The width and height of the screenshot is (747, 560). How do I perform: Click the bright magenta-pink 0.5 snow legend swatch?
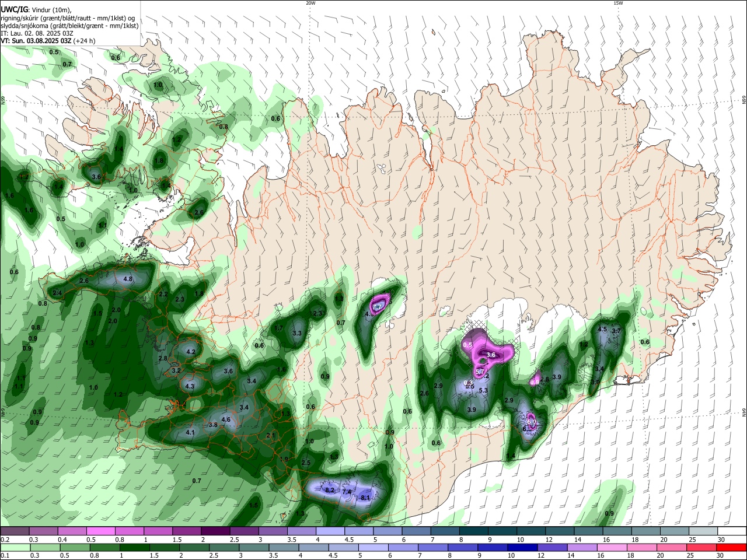pyautogui.click(x=101, y=531)
